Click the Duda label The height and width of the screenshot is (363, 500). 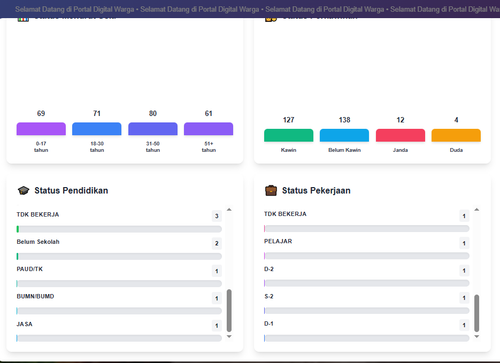[456, 150]
